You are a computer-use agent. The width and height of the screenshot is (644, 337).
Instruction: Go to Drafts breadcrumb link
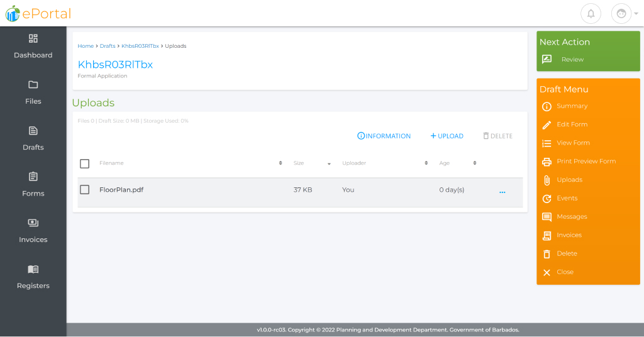tap(108, 46)
